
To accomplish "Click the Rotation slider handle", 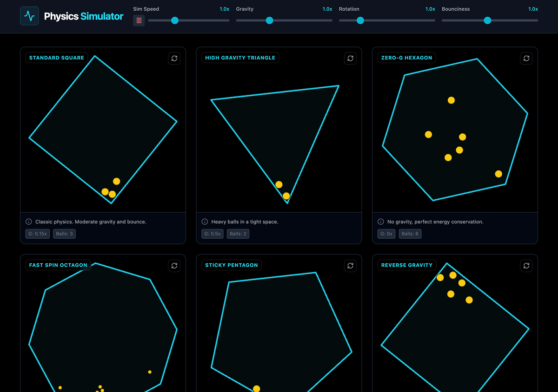I will tap(360, 20).
